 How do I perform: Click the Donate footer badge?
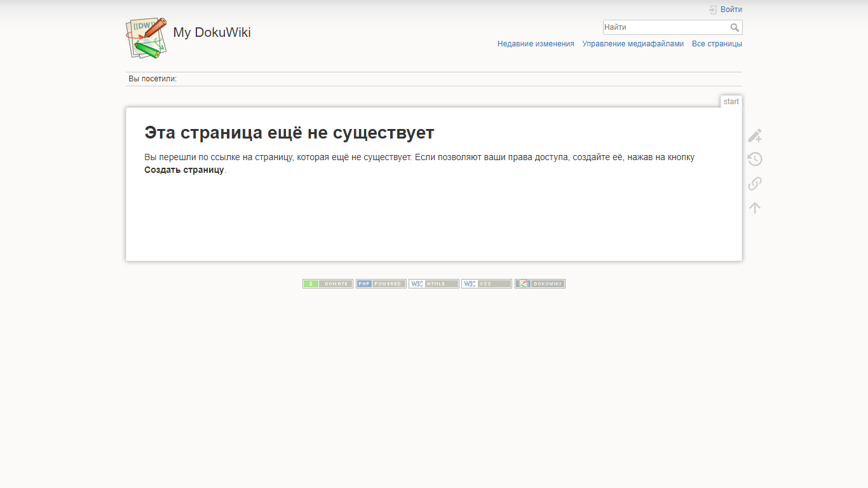(328, 284)
